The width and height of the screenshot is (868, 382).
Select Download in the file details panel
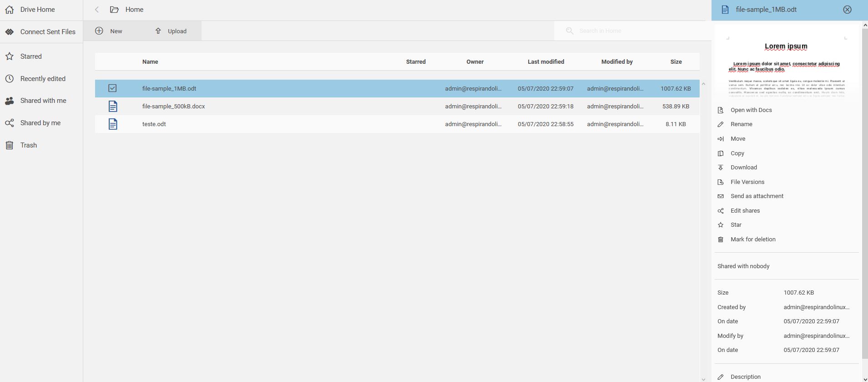point(743,168)
